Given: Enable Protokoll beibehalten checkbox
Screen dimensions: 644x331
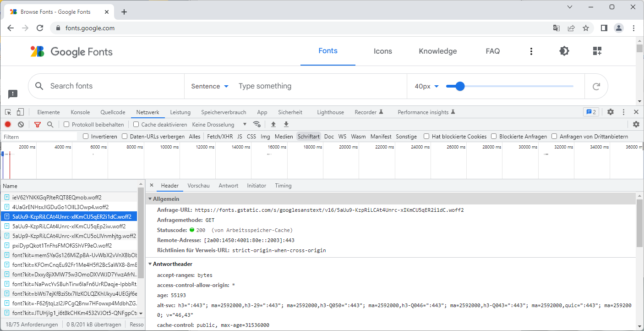Looking at the screenshot, I should (66, 124).
